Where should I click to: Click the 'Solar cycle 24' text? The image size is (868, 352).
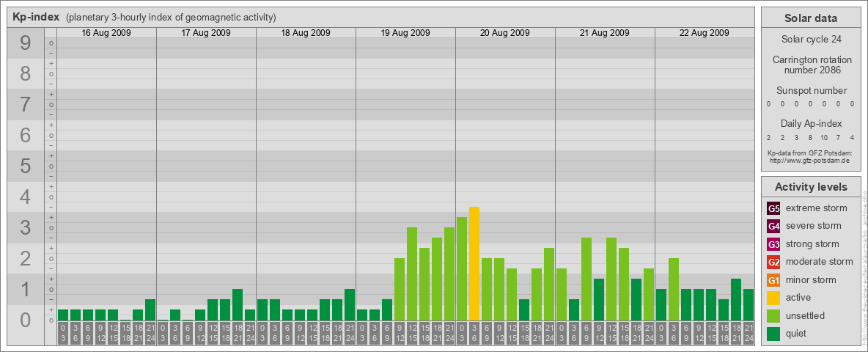coord(811,40)
